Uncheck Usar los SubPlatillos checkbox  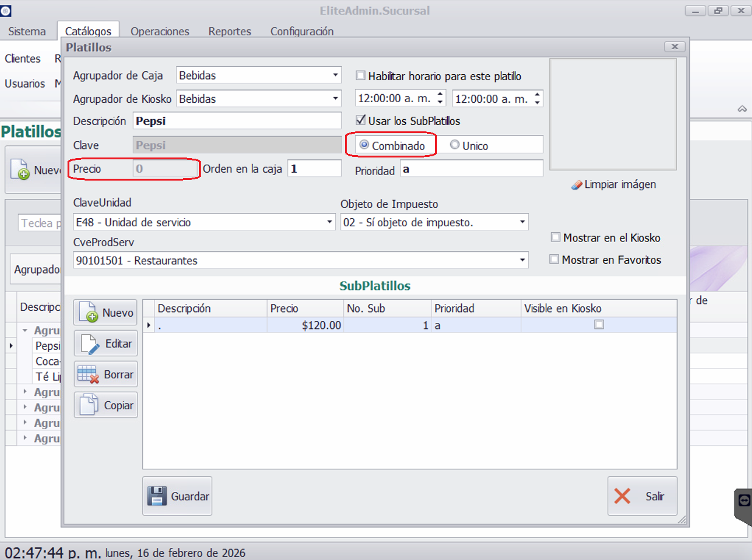pos(361,120)
